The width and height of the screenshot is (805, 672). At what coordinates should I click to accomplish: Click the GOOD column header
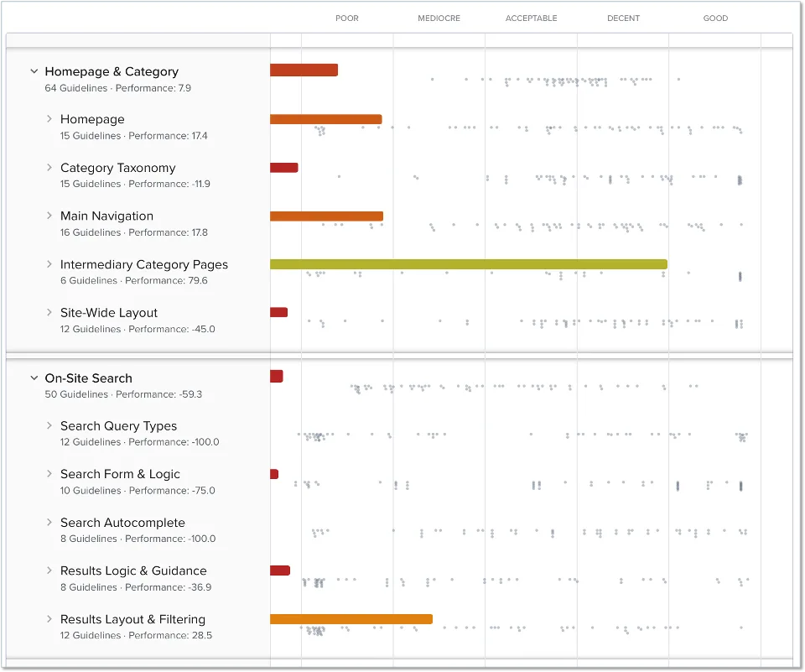[x=715, y=18]
